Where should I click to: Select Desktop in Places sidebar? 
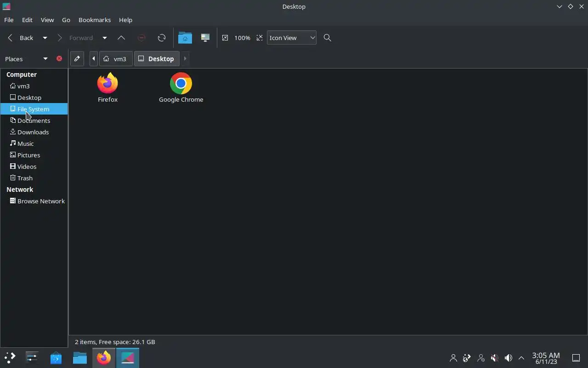tap(34, 98)
